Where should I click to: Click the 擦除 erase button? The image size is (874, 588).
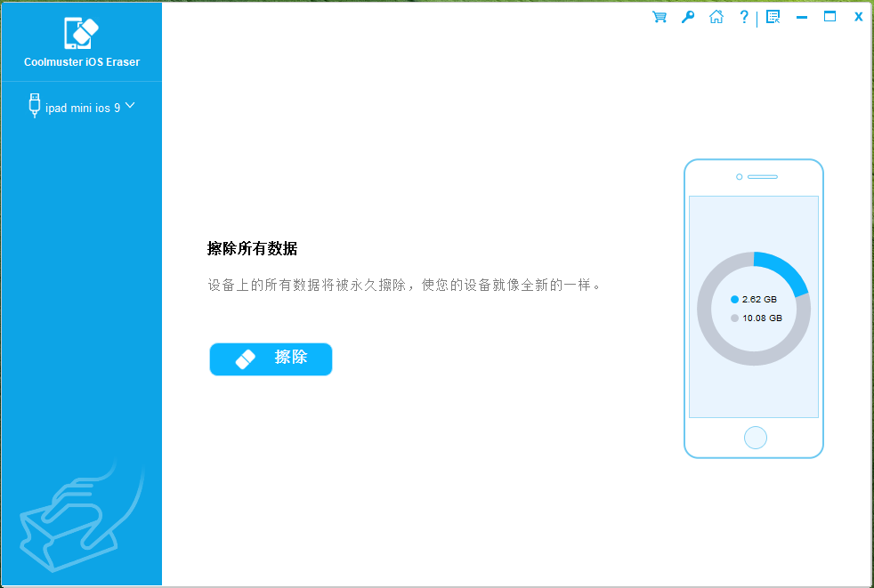[x=271, y=358]
